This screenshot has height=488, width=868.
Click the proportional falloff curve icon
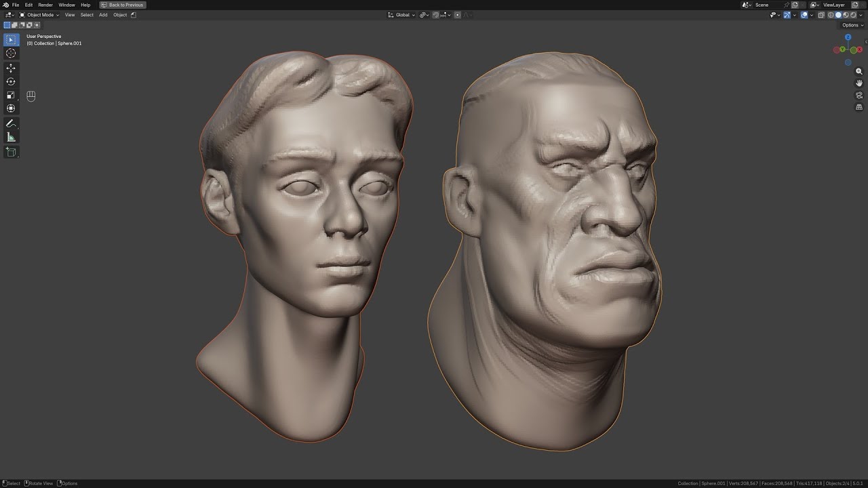(x=467, y=15)
